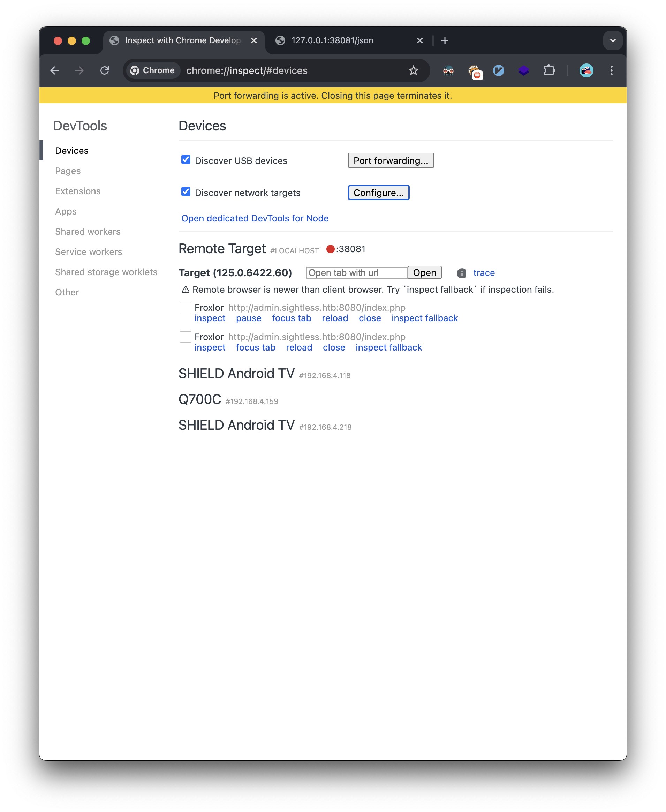The width and height of the screenshot is (666, 812).
Task: Click the profile avatar icon
Action: (586, 70)
